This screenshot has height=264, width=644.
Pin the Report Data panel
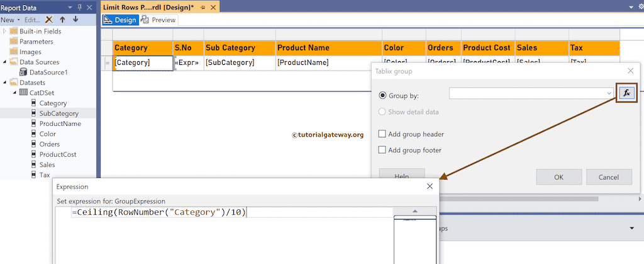(79, 8)
